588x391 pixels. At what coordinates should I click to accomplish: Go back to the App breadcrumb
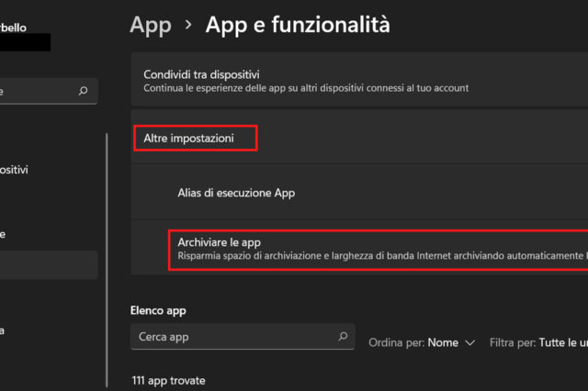click(151, 25)
